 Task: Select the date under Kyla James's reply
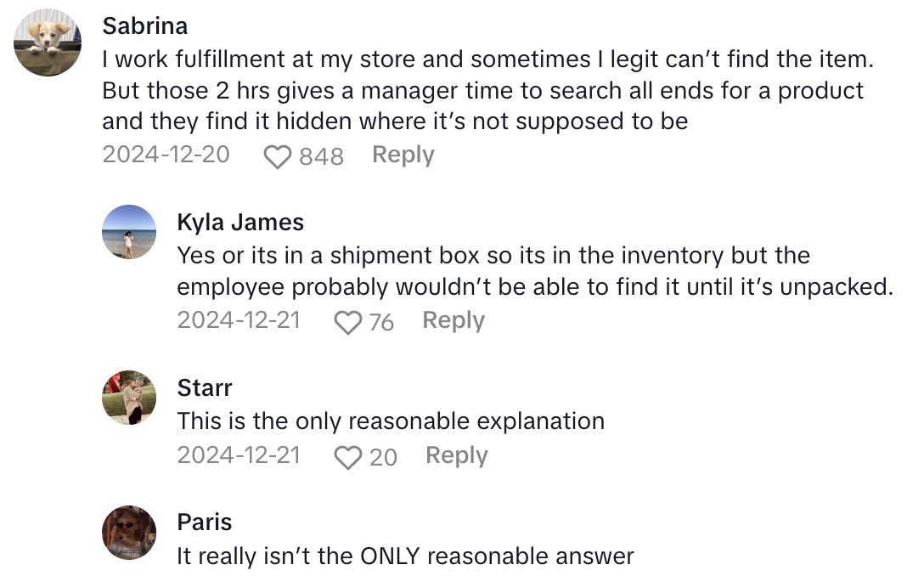pos(239,321)
